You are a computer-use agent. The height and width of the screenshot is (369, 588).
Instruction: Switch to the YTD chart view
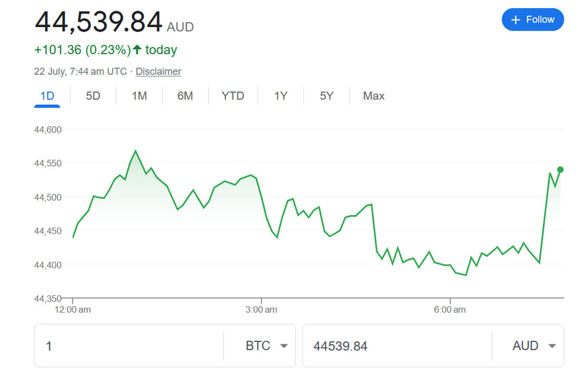(233, 96)
